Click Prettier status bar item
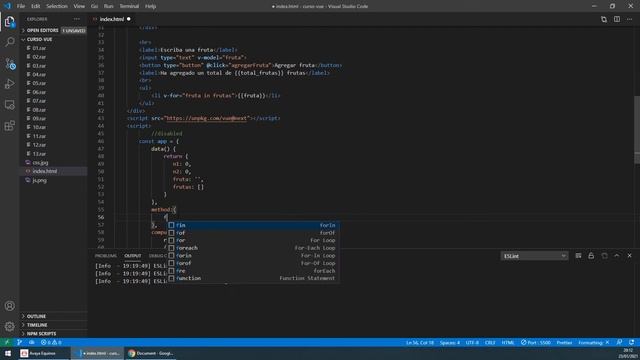This screenshot has height=360, width=640. (564, 342)
